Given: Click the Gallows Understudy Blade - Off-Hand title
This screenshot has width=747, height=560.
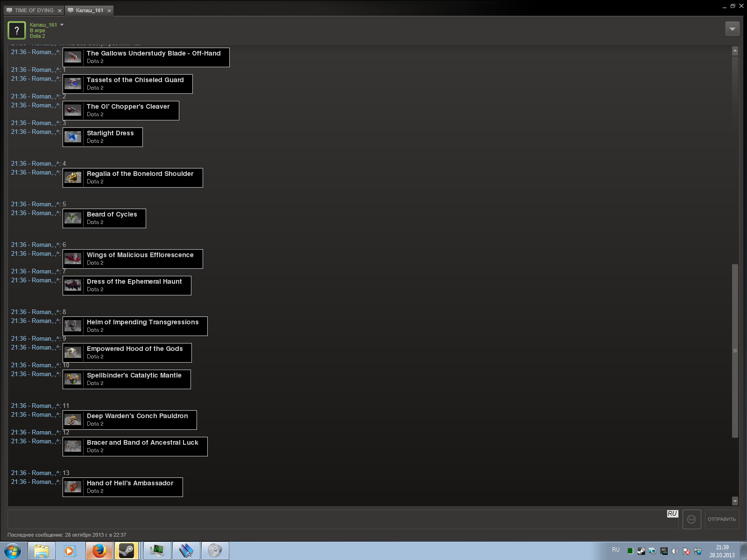Looking at the screenshot, I should coord(154,53).
